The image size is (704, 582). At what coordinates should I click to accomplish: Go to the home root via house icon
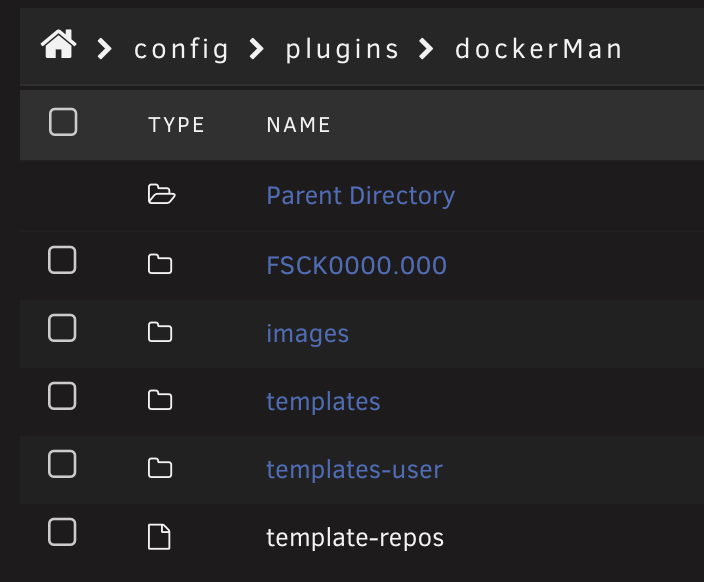(58, 44)
